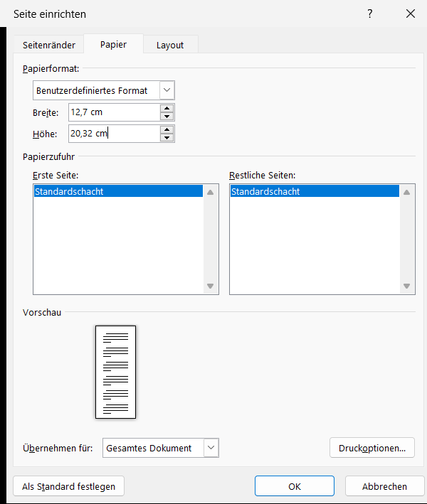
Task: Open Druckoptionen dialog
Action: (372, 448)
